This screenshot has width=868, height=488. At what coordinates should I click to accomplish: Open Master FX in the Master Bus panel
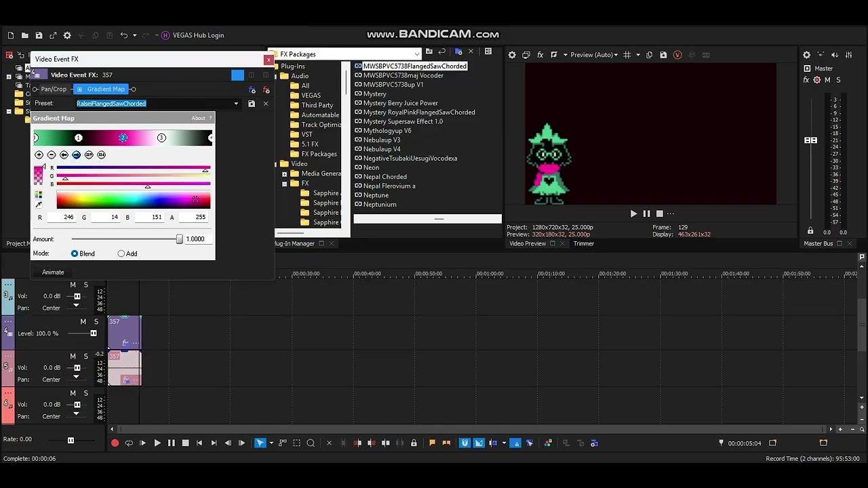click(806, 80)
